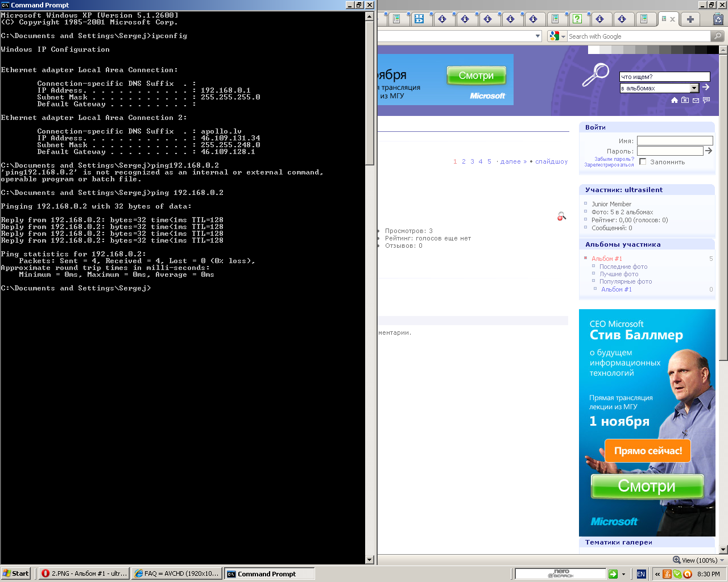Click the speech bubble icon in site header

click(706, 100)
